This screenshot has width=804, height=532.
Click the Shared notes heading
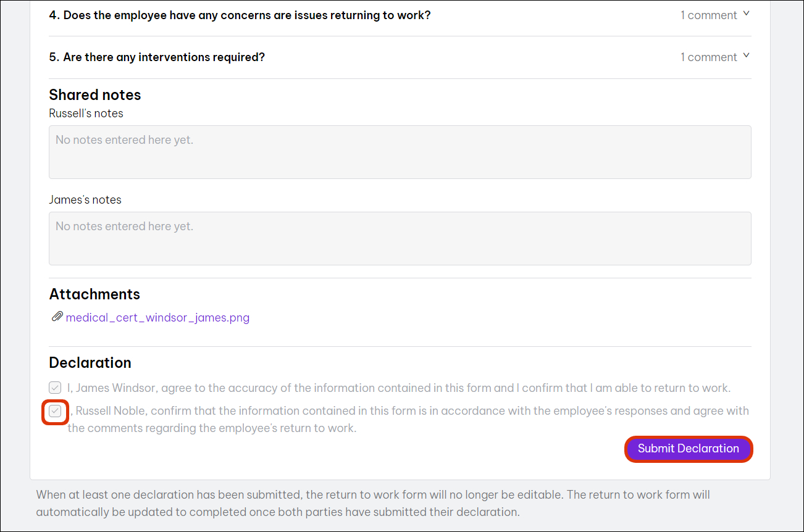click(x=95, y=95)
